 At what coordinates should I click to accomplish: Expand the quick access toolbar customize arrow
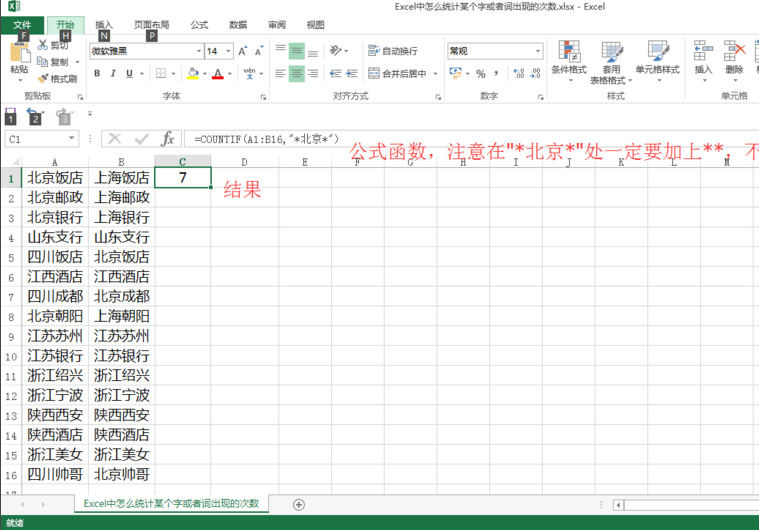[90, 114]
